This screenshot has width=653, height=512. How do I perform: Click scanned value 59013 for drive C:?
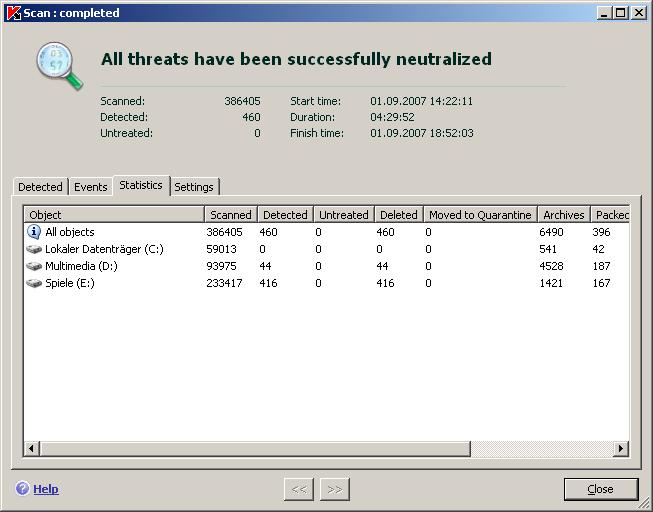pyautogui.click(x=221, y=249)
